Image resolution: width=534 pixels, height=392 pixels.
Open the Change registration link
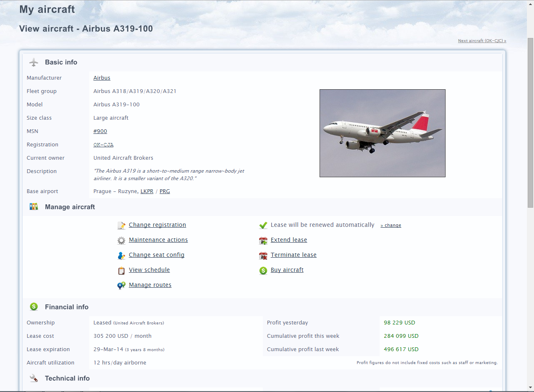point(157,225)
